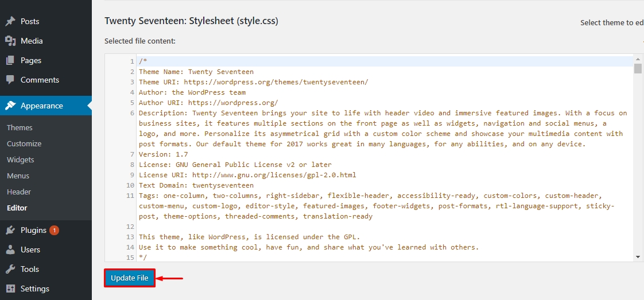Click the Plugins plug icon
This screenshot has height=300, width=644.
pos(10,230)
